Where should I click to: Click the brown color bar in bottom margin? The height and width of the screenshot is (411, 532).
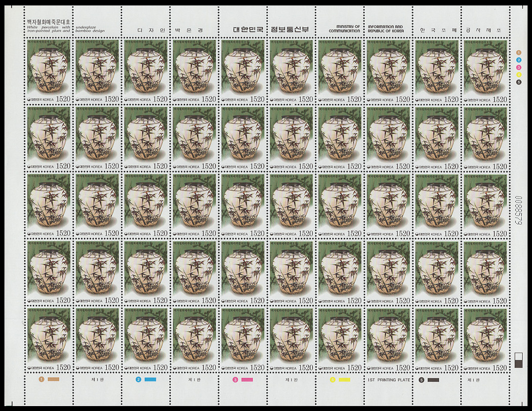click(54, 379)
